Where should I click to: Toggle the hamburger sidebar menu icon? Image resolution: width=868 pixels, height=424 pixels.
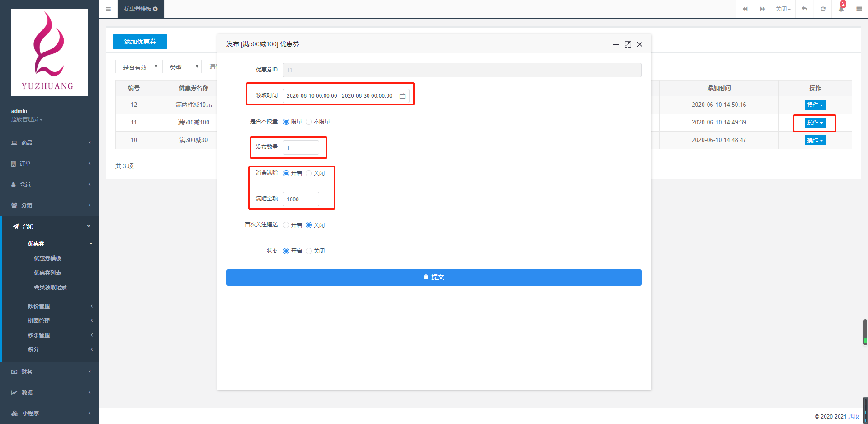[x=108, y=9]
